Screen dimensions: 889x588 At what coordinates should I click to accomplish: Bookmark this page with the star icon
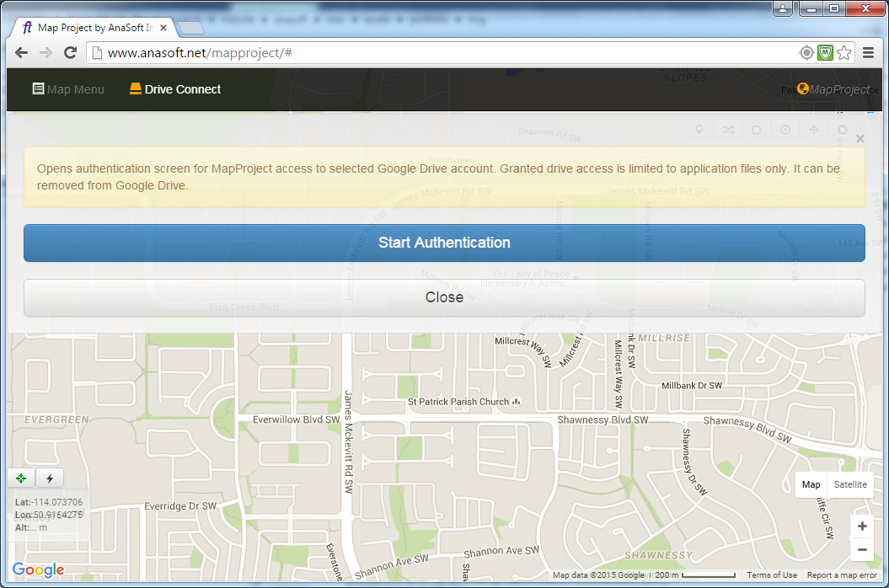[844, 53]
